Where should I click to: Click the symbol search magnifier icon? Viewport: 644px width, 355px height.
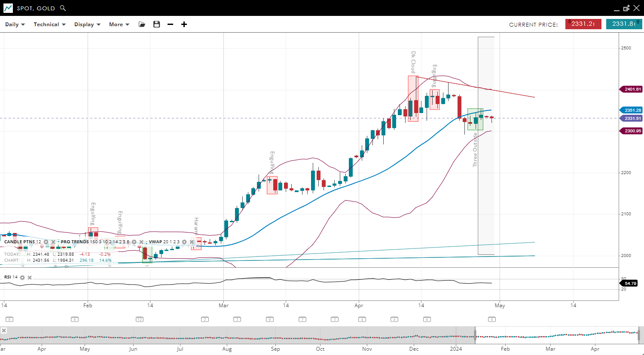pos(63,8)
